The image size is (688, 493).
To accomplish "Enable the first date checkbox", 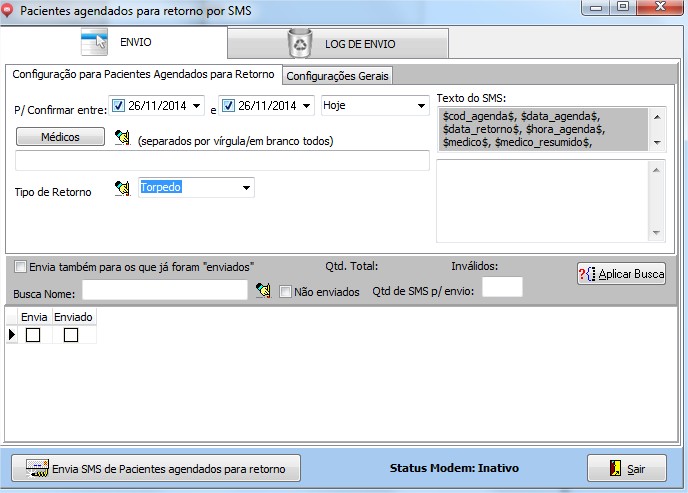I will pyautogui.click(x=119, y=105).
